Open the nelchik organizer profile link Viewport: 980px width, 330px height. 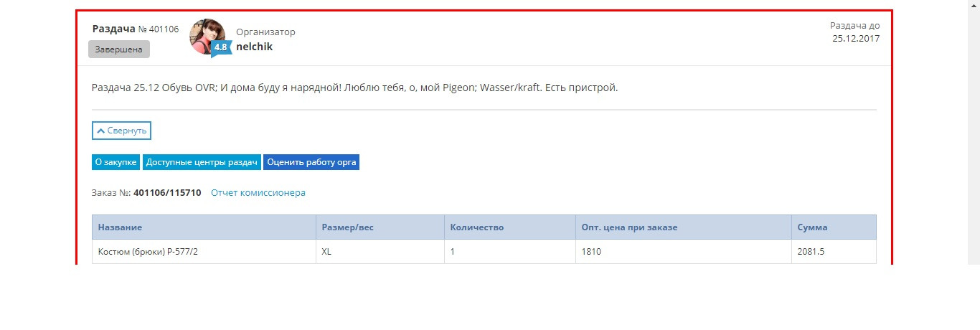[254, 47]
